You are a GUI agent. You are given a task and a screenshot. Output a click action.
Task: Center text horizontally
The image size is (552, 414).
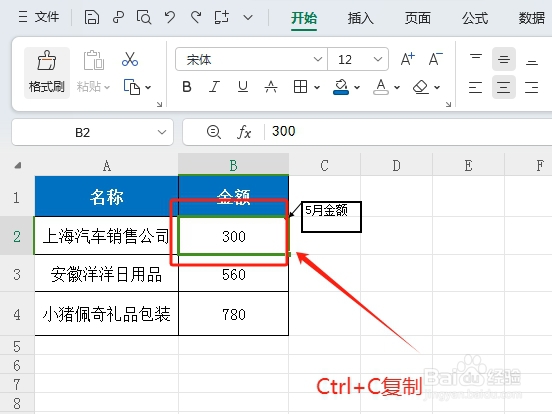coord(504,87)
